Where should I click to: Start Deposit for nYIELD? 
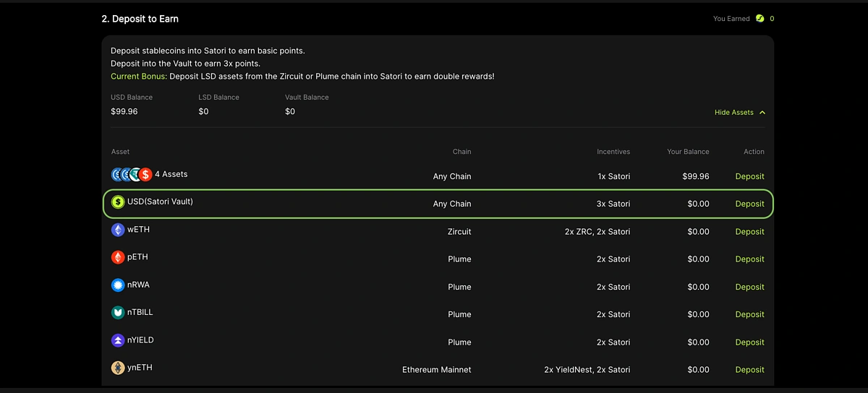tap(749, 342)
